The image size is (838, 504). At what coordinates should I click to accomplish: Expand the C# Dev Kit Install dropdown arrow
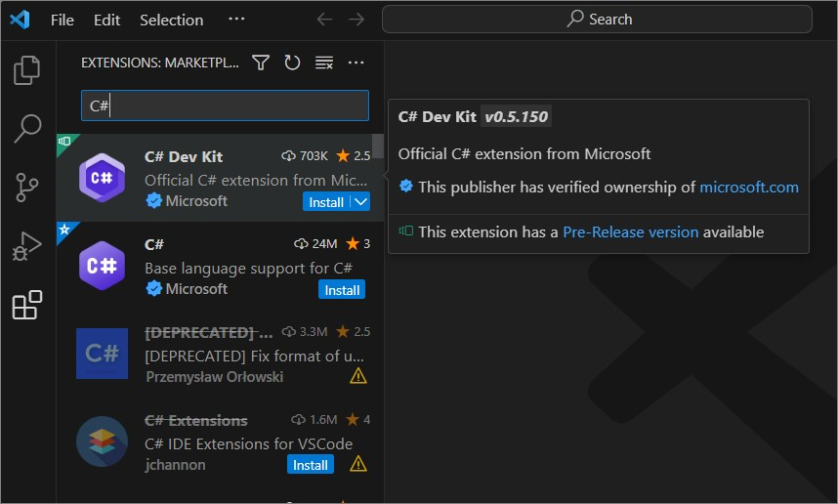tap(360, 202)
